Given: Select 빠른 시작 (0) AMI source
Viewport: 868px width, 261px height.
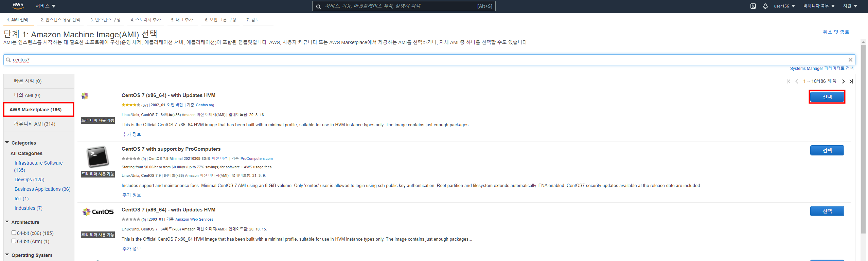Looking at the screenshot, I should [x=39, y=81].
